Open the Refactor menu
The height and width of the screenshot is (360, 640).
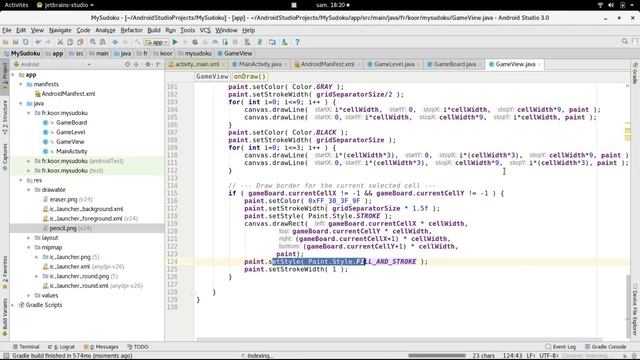131,30
